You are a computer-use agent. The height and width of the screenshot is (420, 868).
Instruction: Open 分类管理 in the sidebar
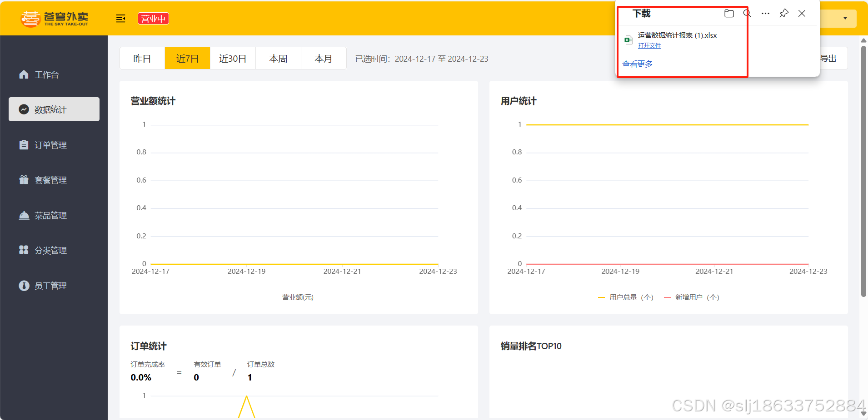click(54, 250)
